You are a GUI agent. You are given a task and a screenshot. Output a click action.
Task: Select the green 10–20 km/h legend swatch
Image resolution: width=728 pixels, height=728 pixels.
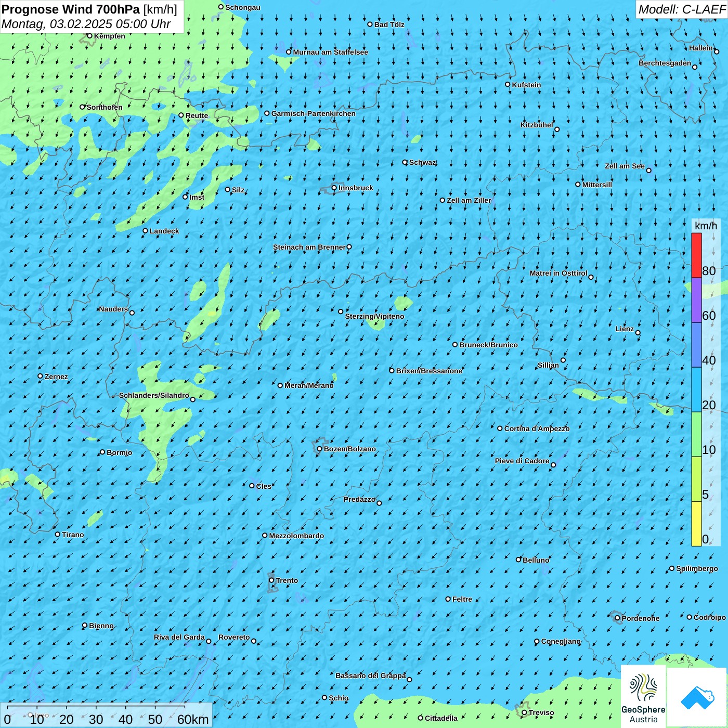[696, 434]
